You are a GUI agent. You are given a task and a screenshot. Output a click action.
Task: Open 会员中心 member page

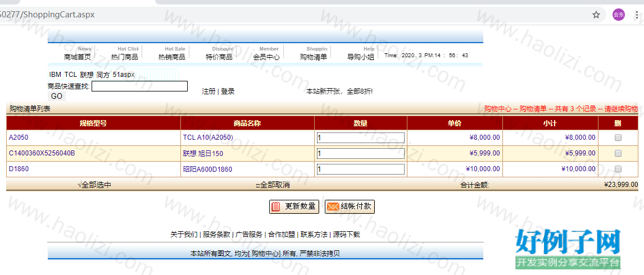[x=266, y=57]
